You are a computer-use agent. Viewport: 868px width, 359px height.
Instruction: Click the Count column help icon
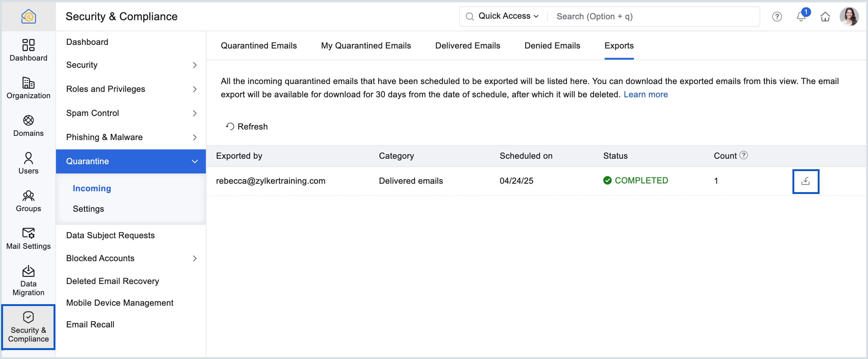pos(743,155)
